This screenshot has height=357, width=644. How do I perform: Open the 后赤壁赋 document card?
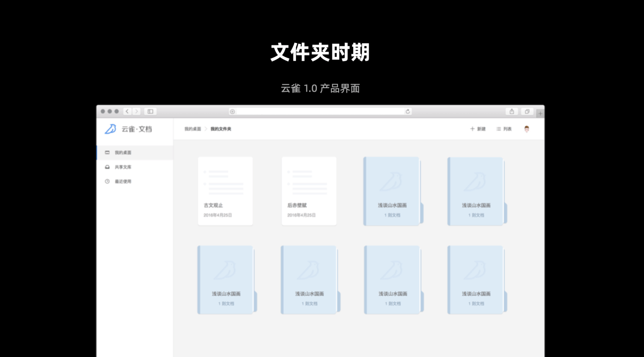(x=309, y=191)
